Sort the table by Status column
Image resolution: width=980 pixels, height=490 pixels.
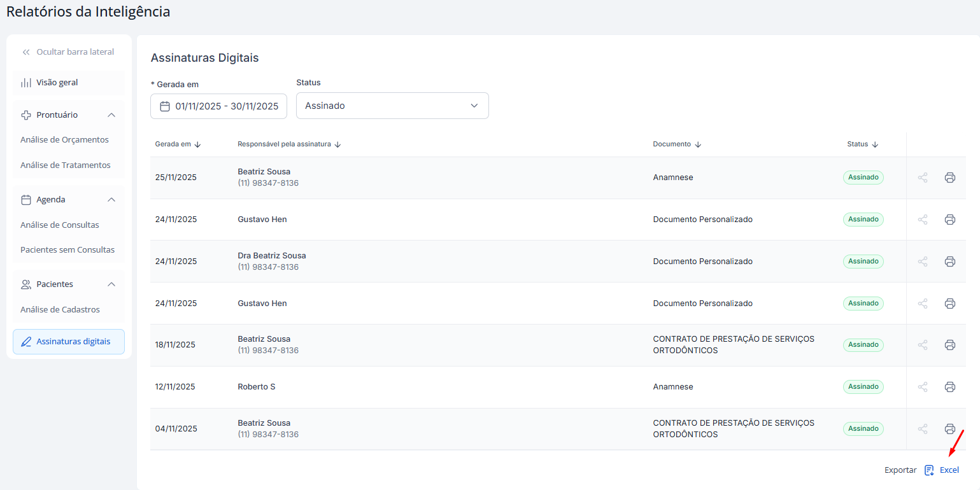coord(875,144)
